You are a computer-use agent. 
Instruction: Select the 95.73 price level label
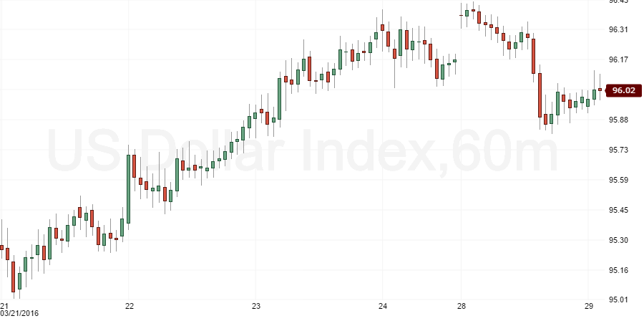(618, 150)
